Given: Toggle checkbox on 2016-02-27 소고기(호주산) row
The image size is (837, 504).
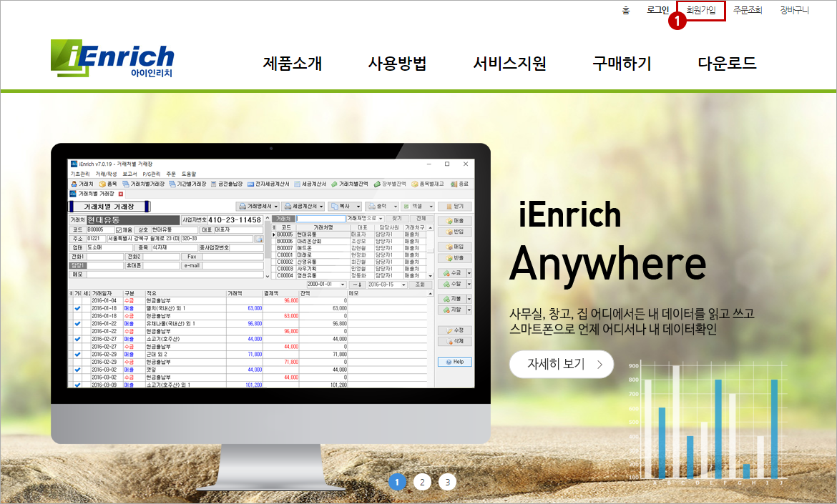Looking at the screenshot, I should [77, 339].
